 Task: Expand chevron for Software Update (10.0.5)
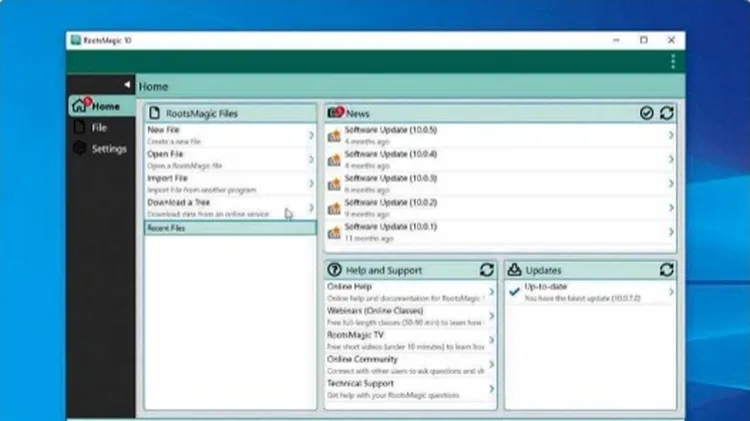(x=671, y=135)
